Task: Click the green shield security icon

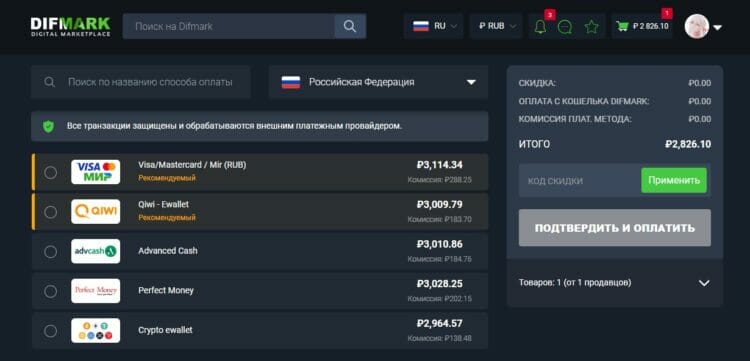Action: pos(48,126)
